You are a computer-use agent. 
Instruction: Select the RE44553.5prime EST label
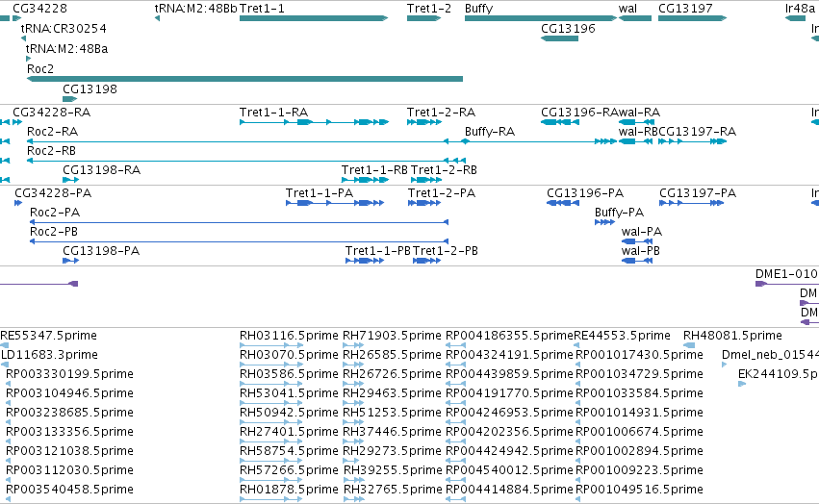(x=622, y=336)
